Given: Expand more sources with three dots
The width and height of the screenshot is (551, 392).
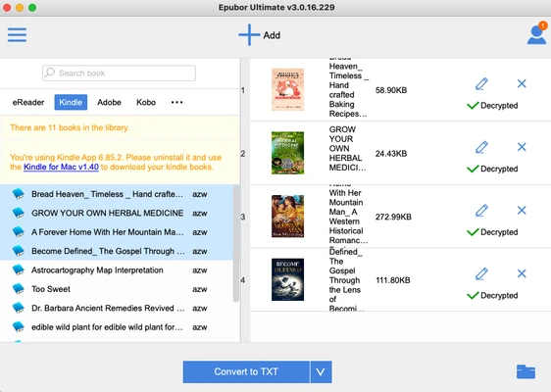Looking at the screenshot, I should (176, 102).
